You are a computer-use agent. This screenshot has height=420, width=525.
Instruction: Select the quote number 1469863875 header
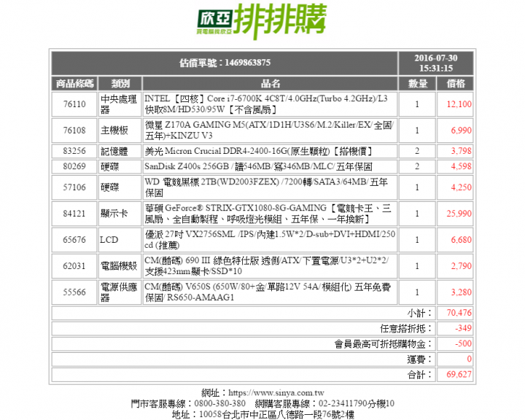[x=225, y=63]
